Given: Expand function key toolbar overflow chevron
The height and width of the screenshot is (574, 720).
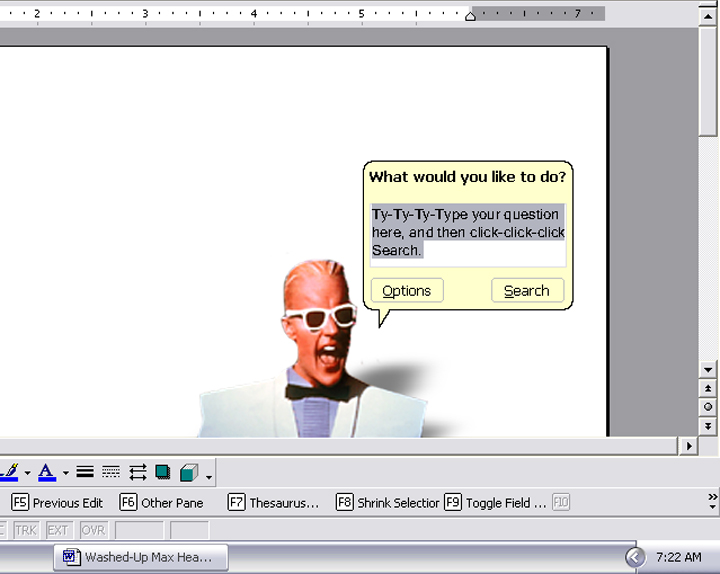Looking at the screenshot, I should [712, 497].
